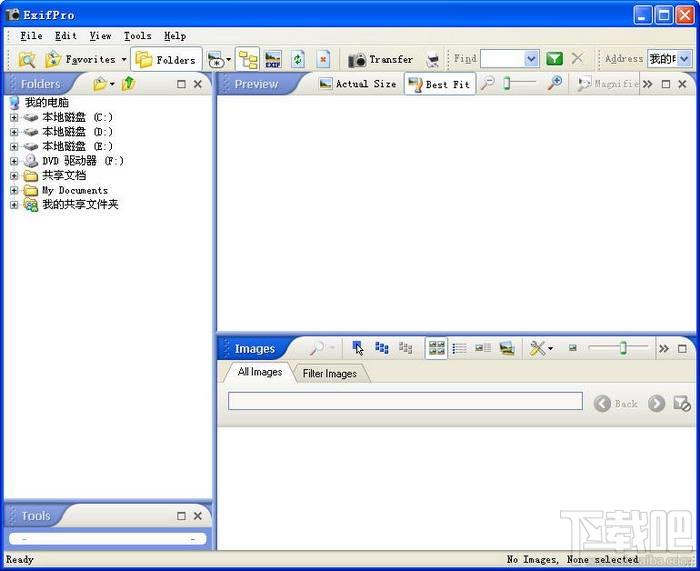Open the Help menu
This screenshot has width=700, height=571.
(175, 36)
